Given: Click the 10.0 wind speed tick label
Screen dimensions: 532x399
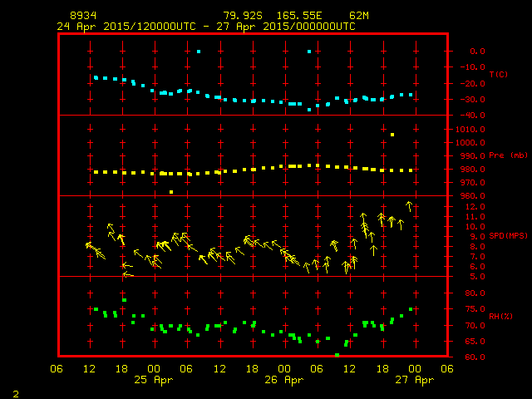Looking at the screenshot, I should tap(475, 227).
